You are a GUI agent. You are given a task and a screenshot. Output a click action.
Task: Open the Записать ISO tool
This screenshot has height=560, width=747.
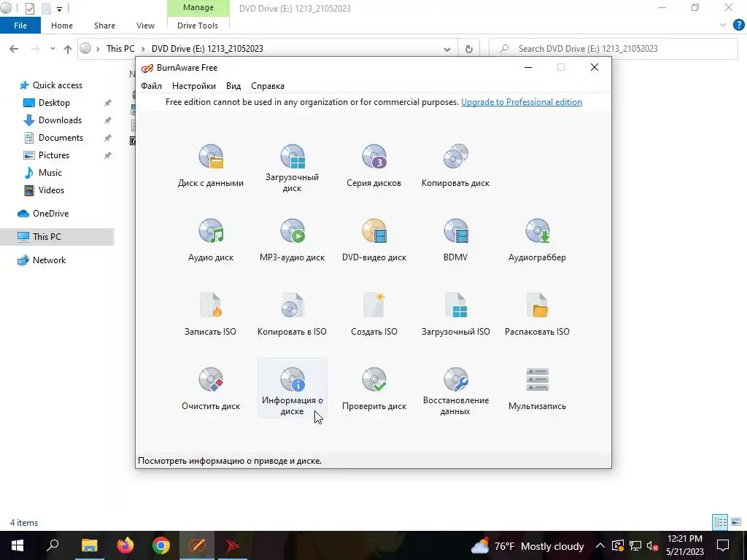point(211,314)
